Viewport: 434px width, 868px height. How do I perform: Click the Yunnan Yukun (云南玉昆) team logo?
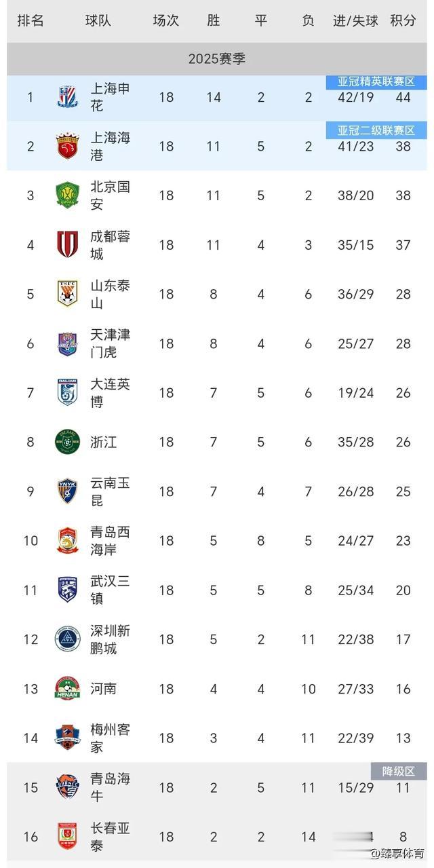point(68,491)
